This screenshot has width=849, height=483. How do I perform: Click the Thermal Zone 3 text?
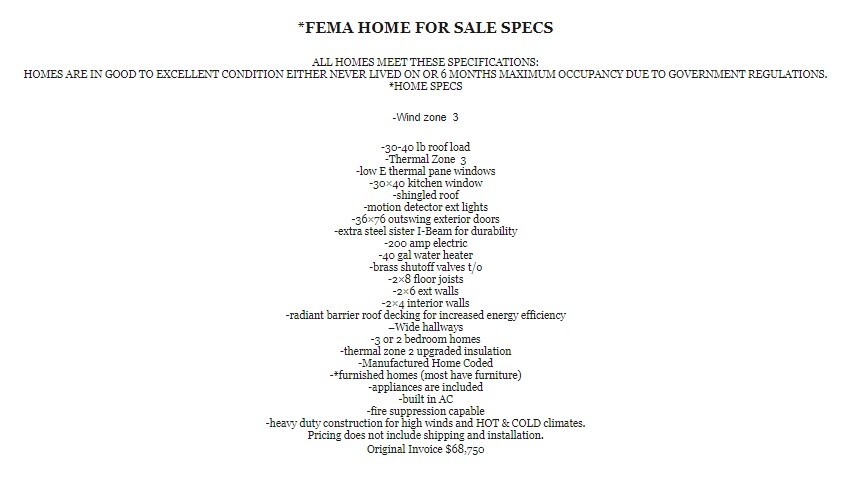tap(426, 159)
